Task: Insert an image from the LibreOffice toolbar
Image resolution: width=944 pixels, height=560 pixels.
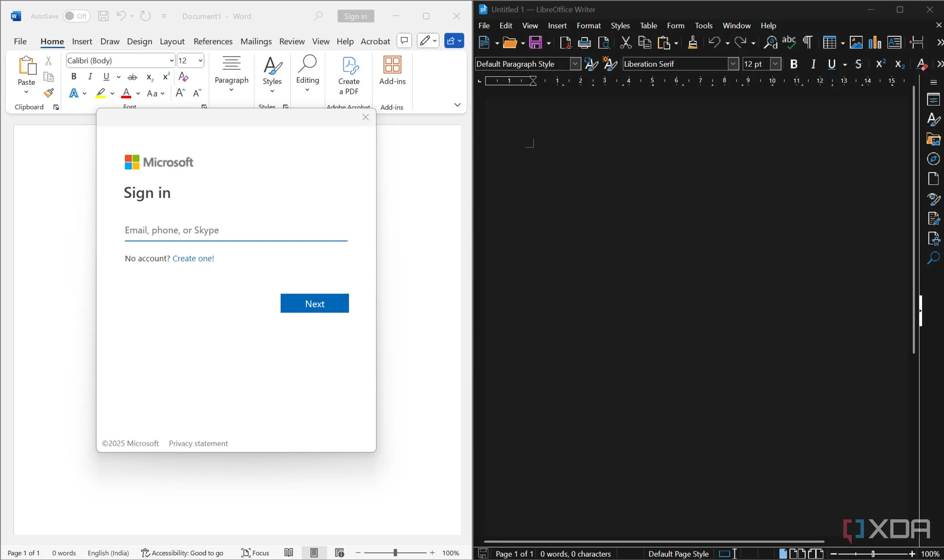Action: click(x=856, y=42)
